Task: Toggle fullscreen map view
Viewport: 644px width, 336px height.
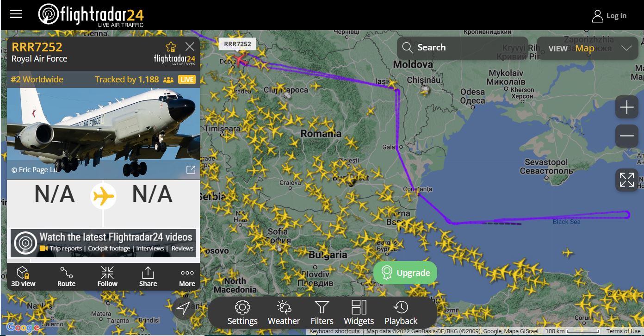Action: 627,180
